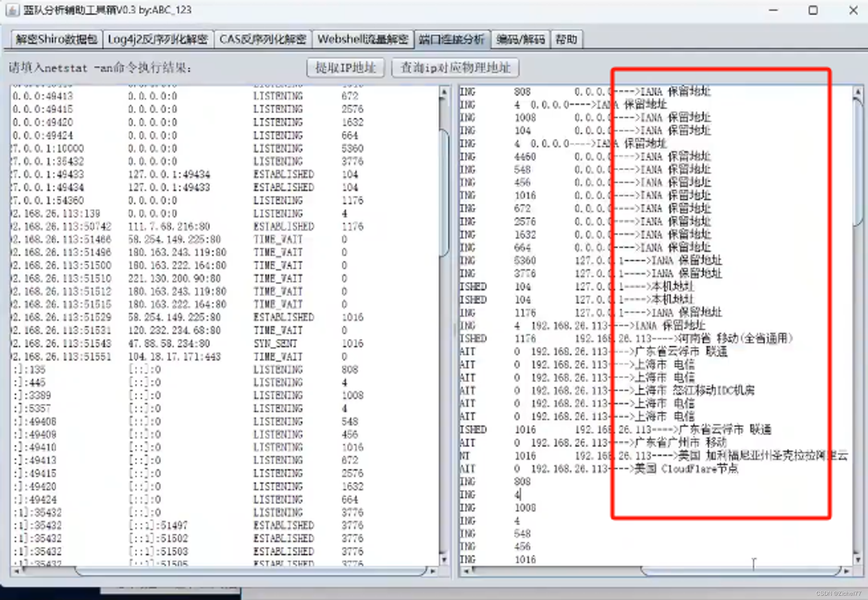Click left pane horizontal scrollbar right arrow
Image resolution: width=868 pixels, height=600 pixels.
pos(433,571)
